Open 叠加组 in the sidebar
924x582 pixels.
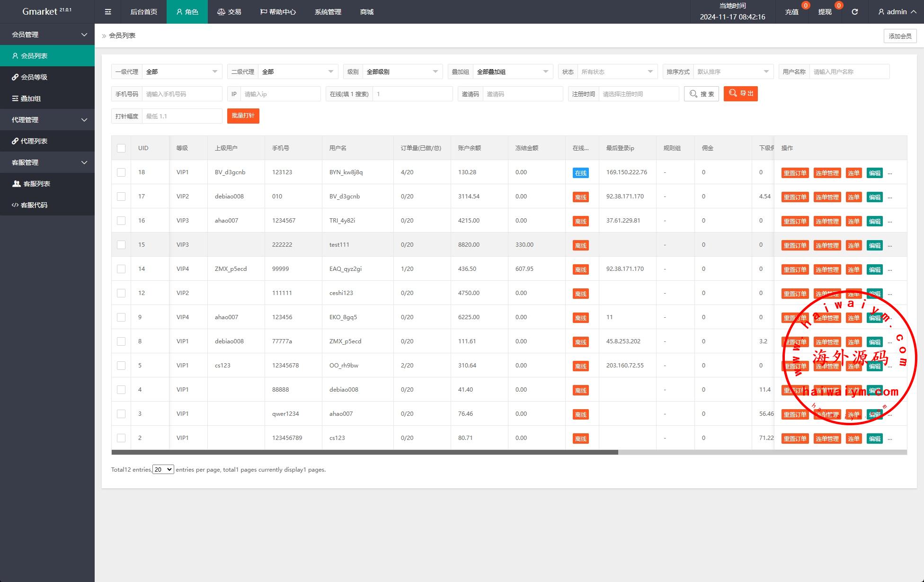coord(31,98)
